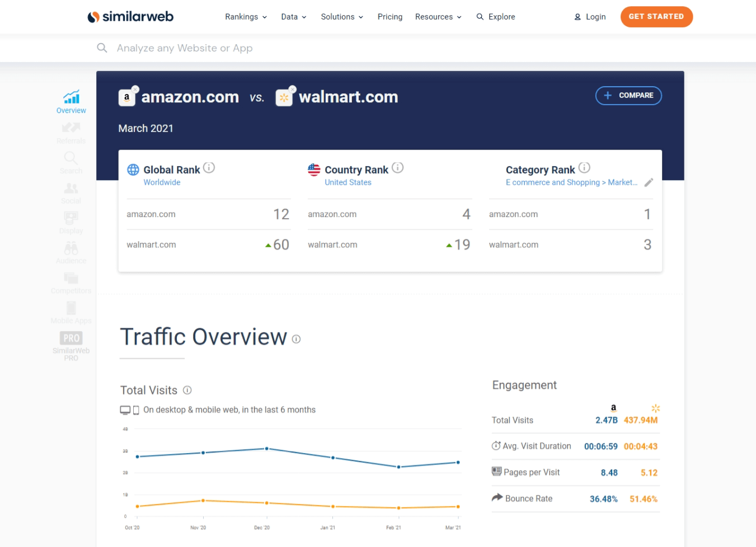Image resolution: width=756 pixels, height=547 pixels.
Task: Expand the Data menu
Action: click(294, 17)
